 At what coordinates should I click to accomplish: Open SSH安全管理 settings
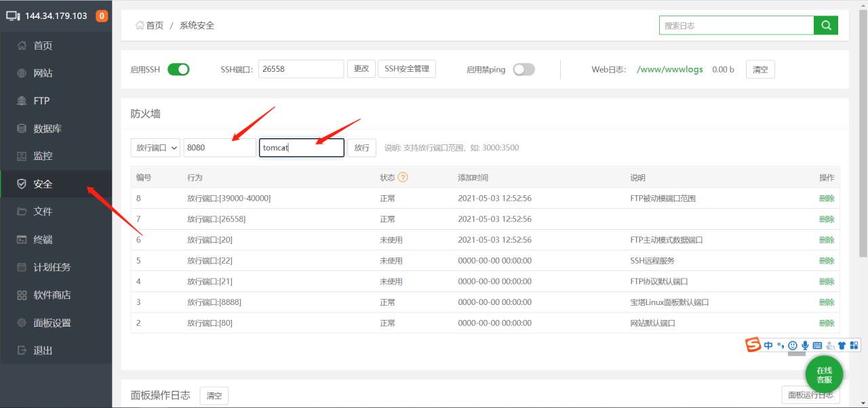[406, 68]
